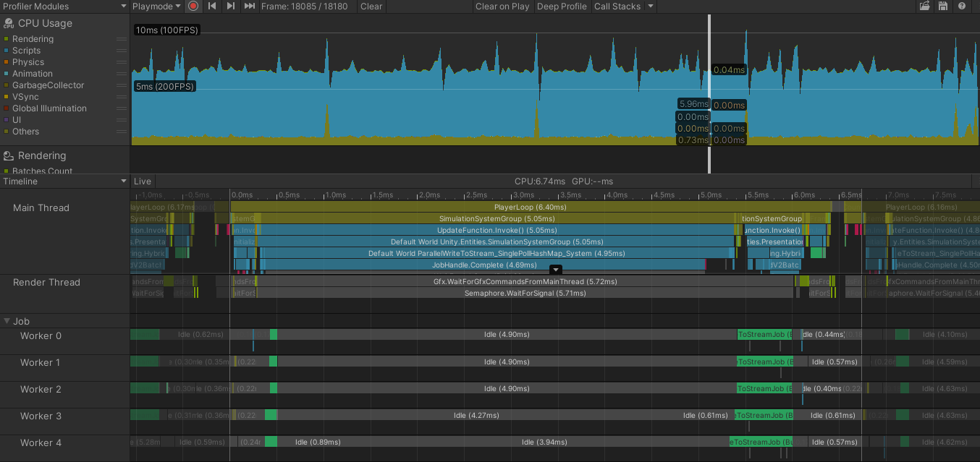Image resolution: width=980 pixels, height=462 pixels.
Task: Click the next frame icon
Action: 229,6
